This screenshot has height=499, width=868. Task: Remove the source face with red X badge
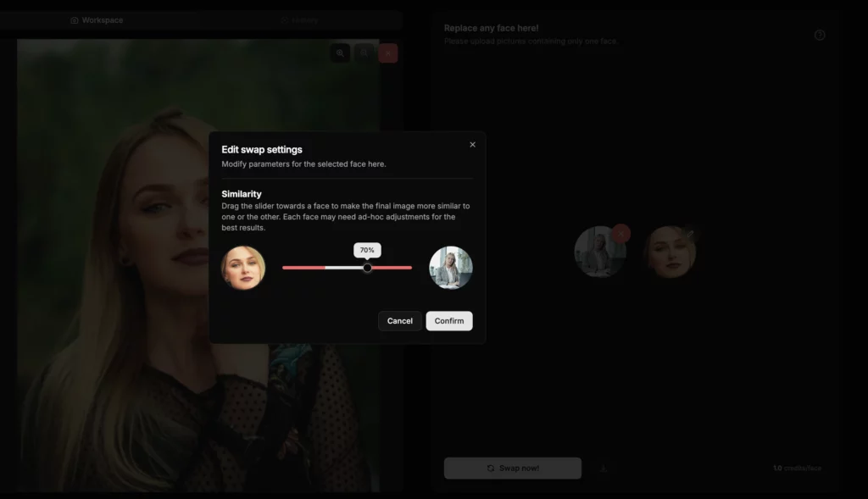pyautogui.click(x=620, y=233)
